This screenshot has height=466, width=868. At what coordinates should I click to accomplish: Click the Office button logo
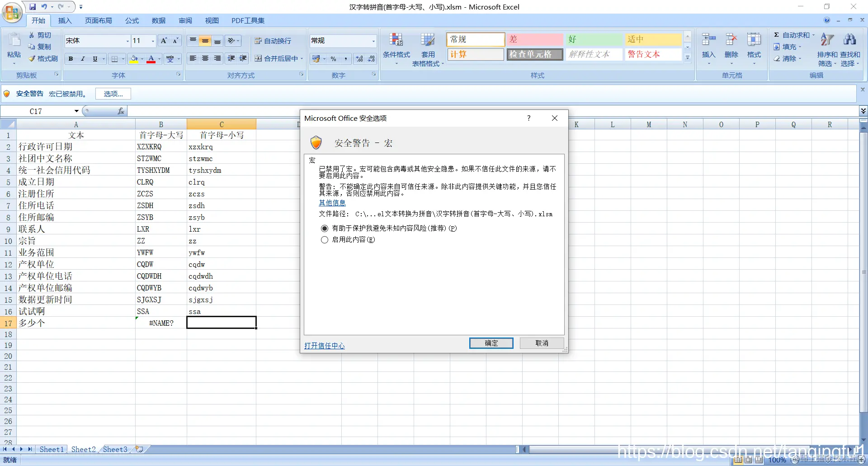point(12,12)
